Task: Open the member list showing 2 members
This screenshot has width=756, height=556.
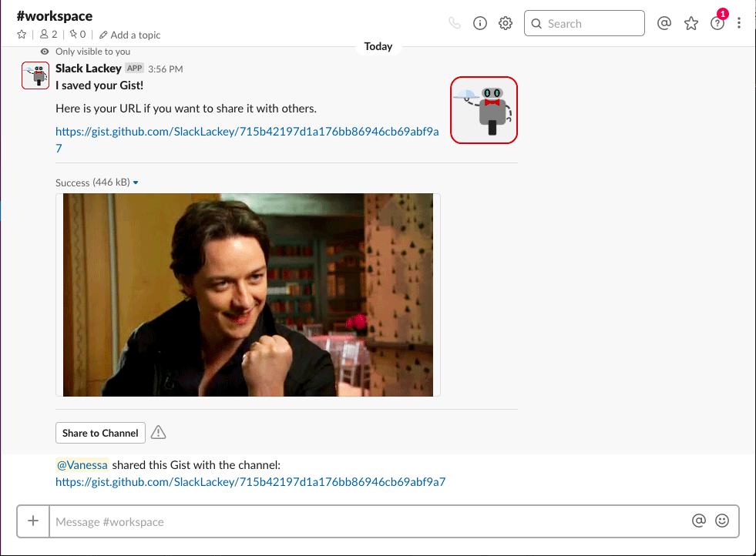Action: (49, 34)
